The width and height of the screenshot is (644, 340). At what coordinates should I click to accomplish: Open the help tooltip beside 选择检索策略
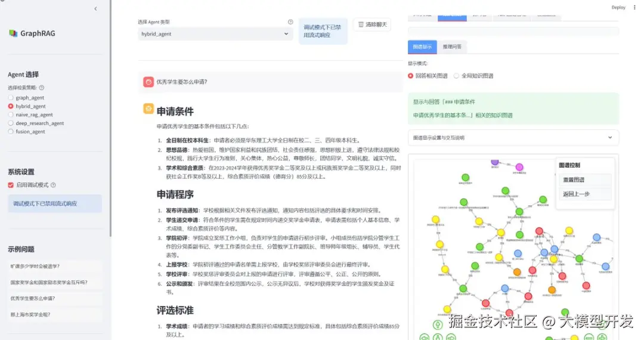[42, 88]
